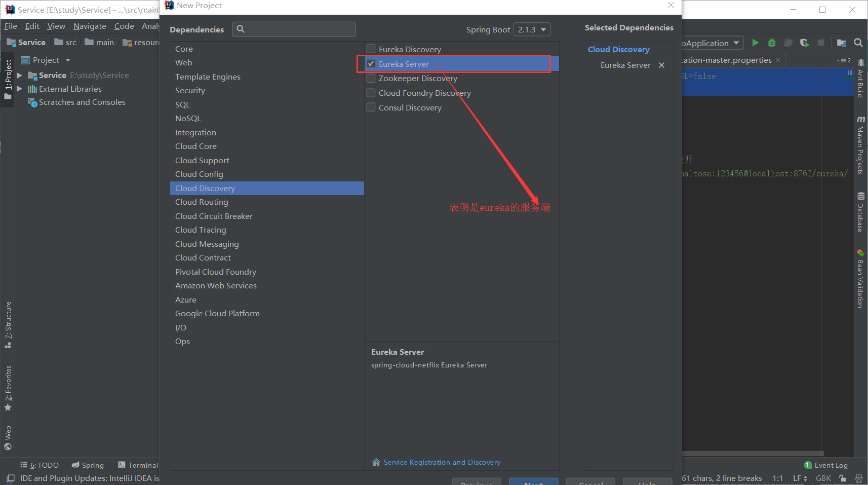The image size is (868, 485).
Task: Open the run configuration Application dropdown
Action: click(x=713, y=43)
